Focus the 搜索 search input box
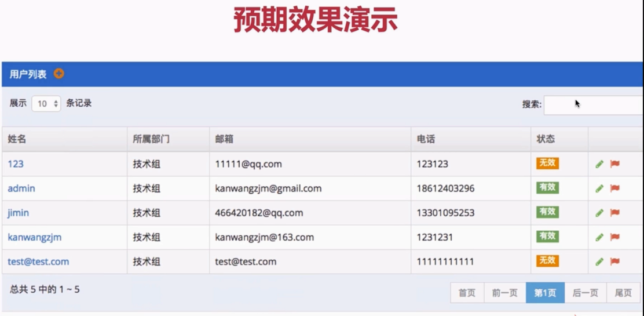 pos(594,105)
